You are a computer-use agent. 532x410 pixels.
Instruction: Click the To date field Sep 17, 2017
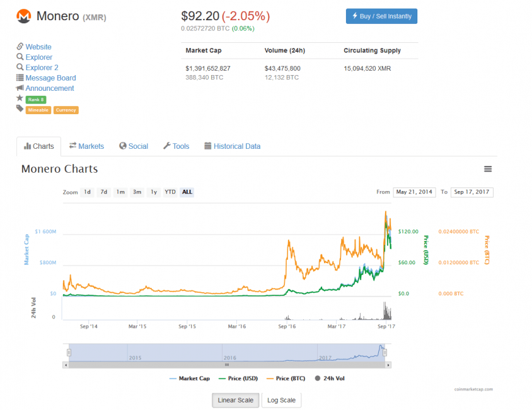(x=471, y=192)
